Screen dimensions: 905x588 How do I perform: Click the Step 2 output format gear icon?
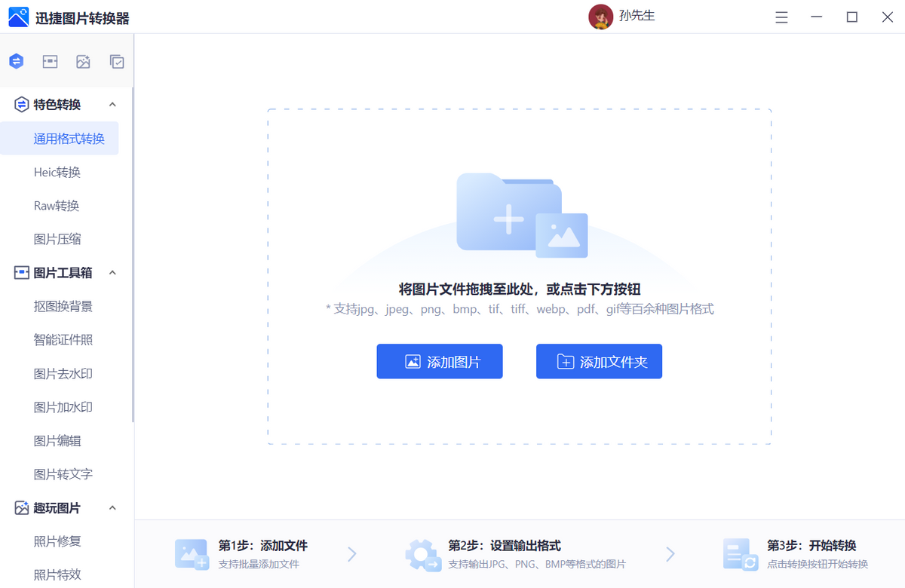(x=423, y=554)
